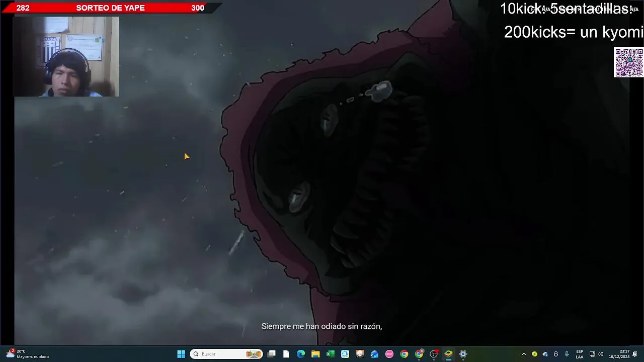
Task: Open the pink round app icon in taskbar
Action: pos(389,354)
